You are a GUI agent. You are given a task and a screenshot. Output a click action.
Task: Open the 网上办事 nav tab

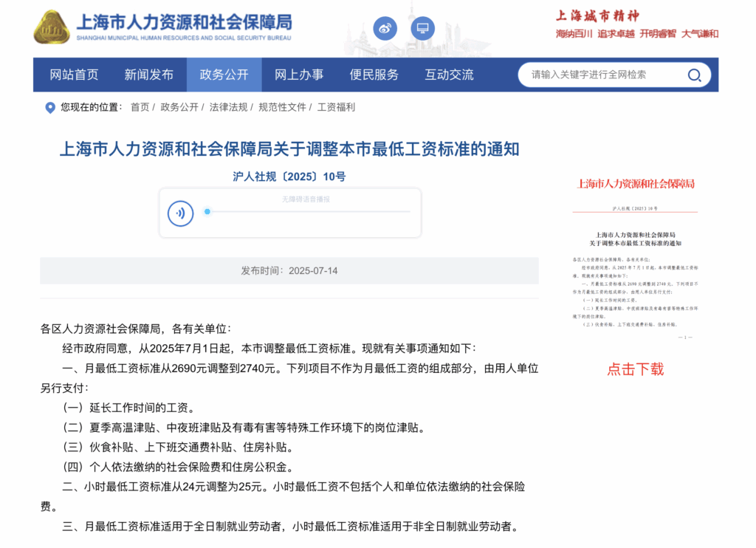point(299,75)
